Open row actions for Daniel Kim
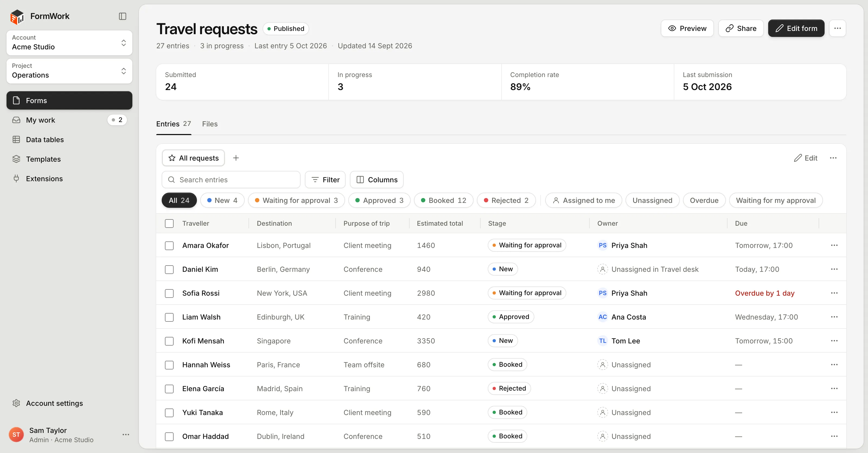Screen dimensions: 868x453 (834, 269)
